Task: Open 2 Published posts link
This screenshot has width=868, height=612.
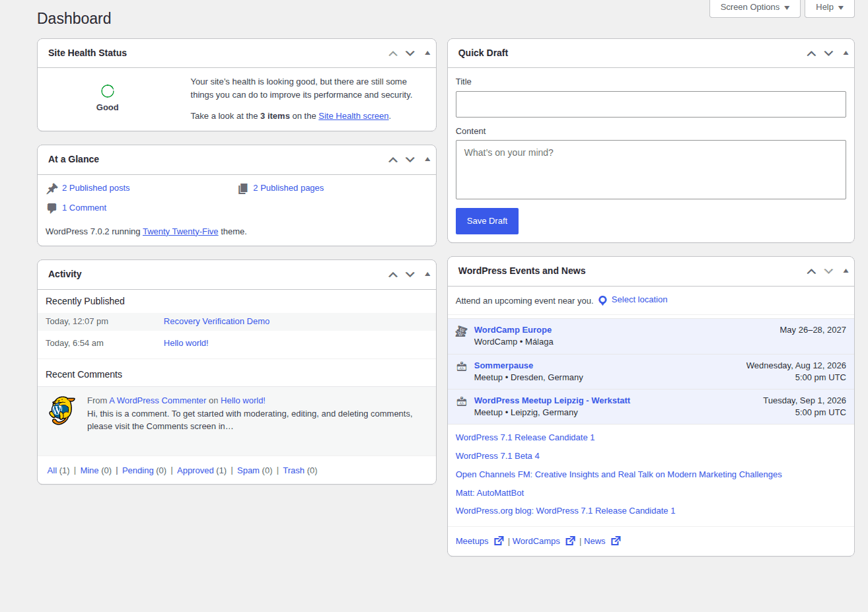Action: (96, 188)
